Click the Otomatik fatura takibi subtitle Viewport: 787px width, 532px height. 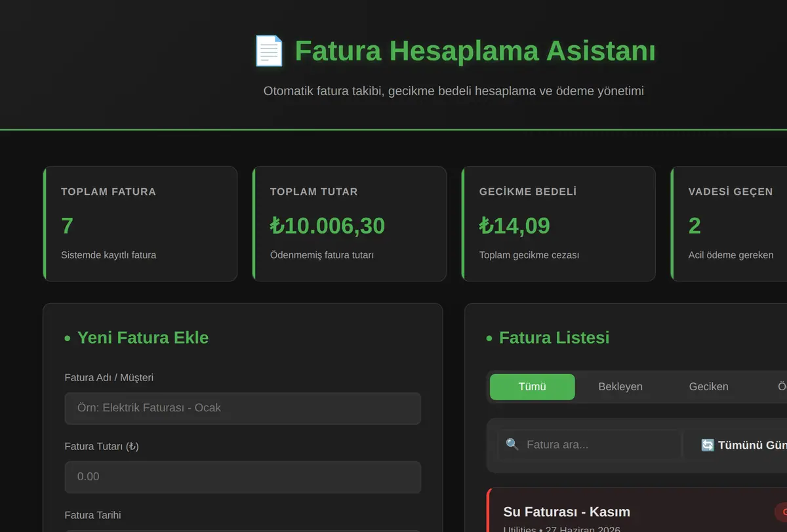[x=454, y=91]
